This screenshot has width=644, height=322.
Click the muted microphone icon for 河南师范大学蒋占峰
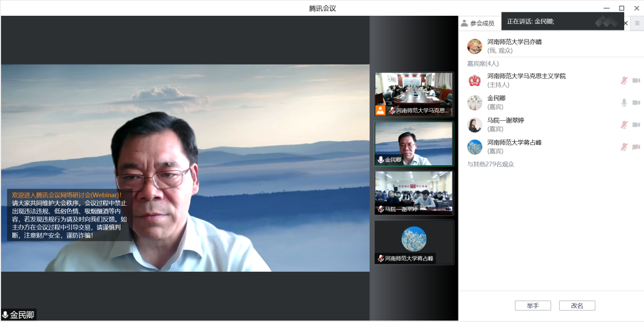pyautogui.click(x=624, y=147)
